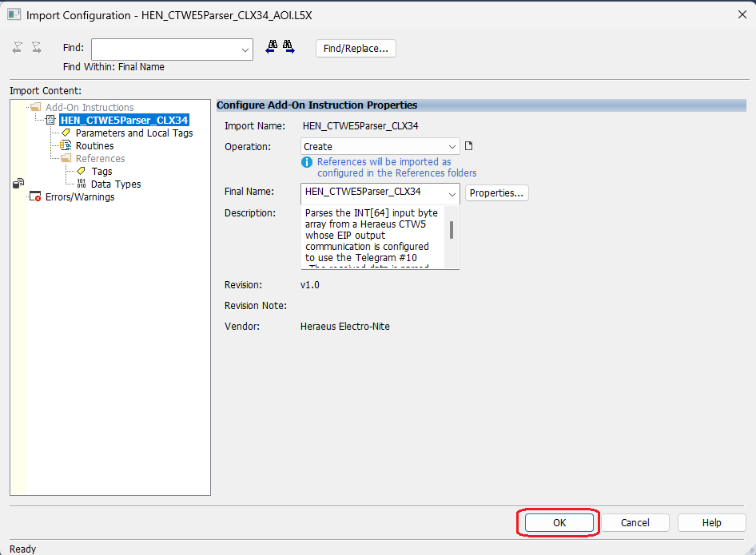Click the Revision Note label
The height and width of the screenshot is (555, 756).
[x=256, y=306]
